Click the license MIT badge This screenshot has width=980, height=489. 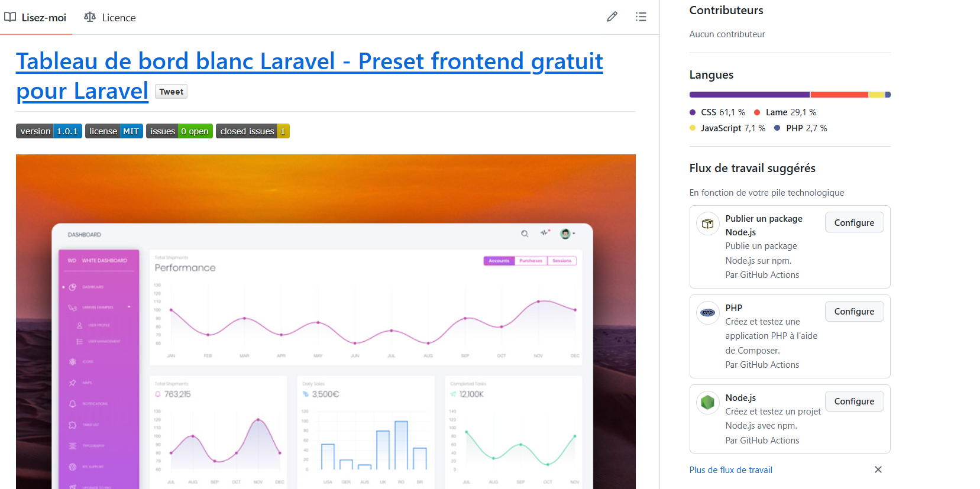click(x=114, y=131)
